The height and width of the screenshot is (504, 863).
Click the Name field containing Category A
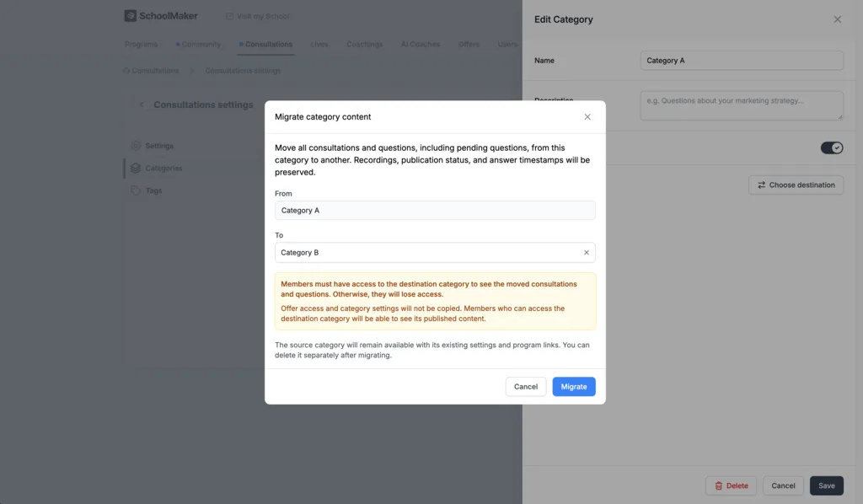coord(742,61)
